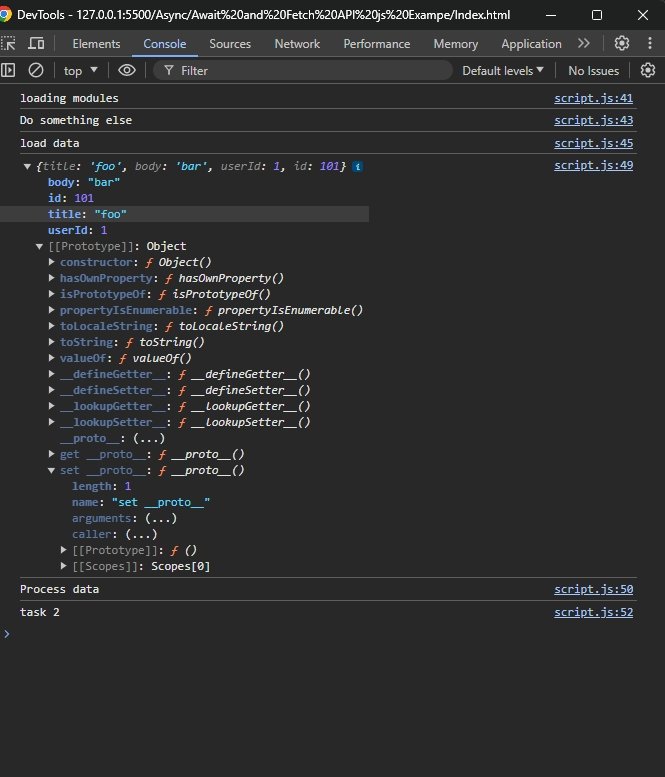Expand the isPrototypeOf entry
Screen dimensions: 665x777
pyautogui.click(x=52, y=294)
